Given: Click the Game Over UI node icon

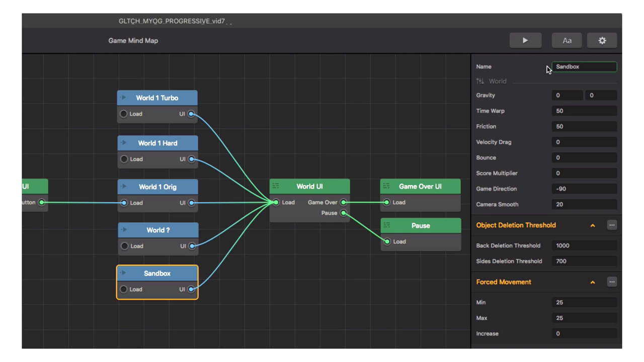Looking at the screenshot, I should [386, 186].
